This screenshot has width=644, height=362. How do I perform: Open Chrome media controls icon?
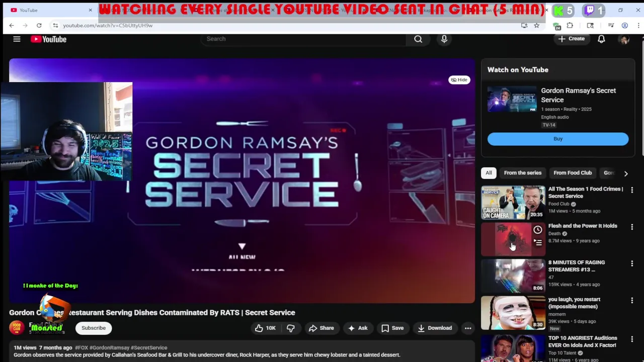pyautogui.click(x=611, y=25)
